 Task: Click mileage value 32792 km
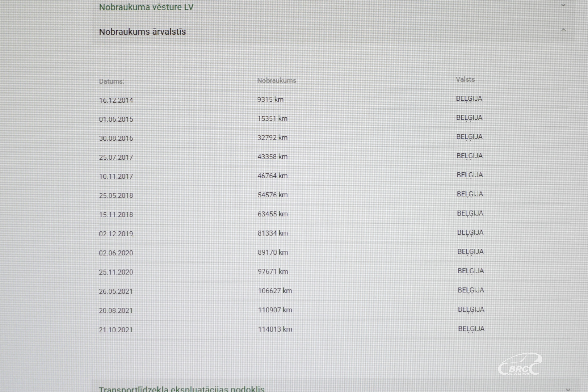coord(273,138)
